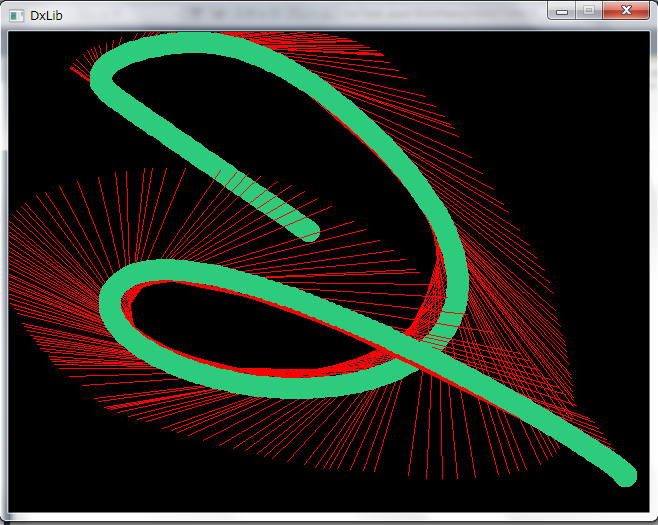Click the DxLib application icon in title bar
The width and height of the screenshot is (658, 525).
tap(16, 16)
